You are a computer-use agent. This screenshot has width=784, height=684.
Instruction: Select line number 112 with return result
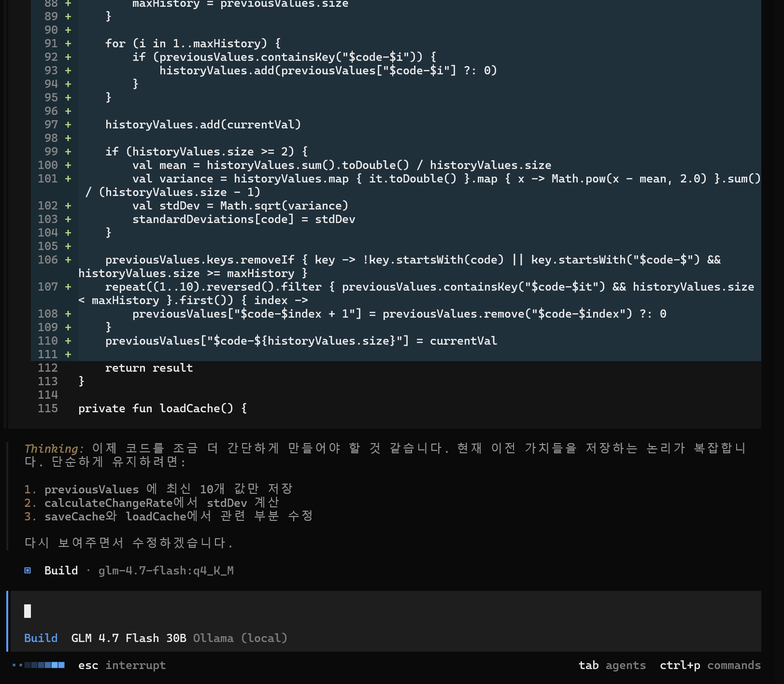click(48, 368)
